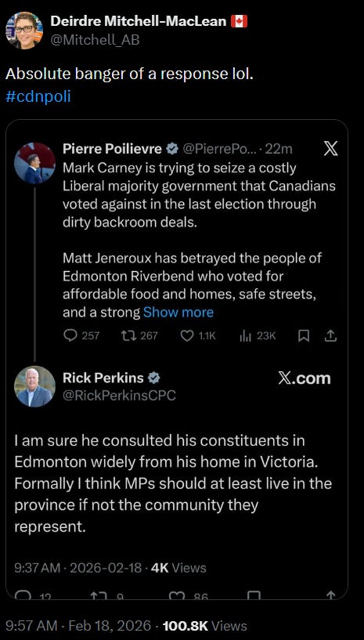Open the X logo beside Poilievre's post
Image resolution: width=364 pixels, height=640 pixels.
click(x=330, y=150)
